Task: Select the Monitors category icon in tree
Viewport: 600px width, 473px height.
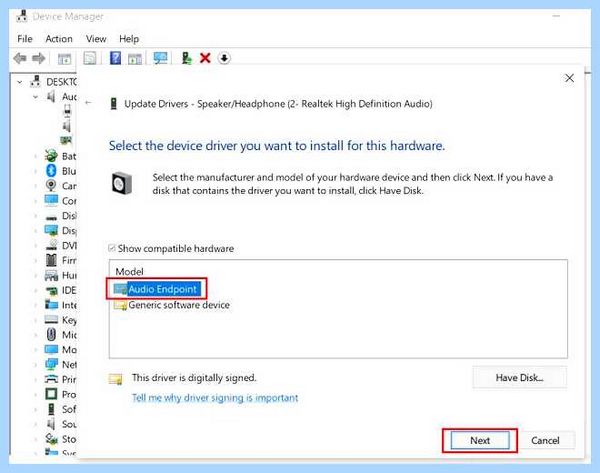Action: click(51, 349)
